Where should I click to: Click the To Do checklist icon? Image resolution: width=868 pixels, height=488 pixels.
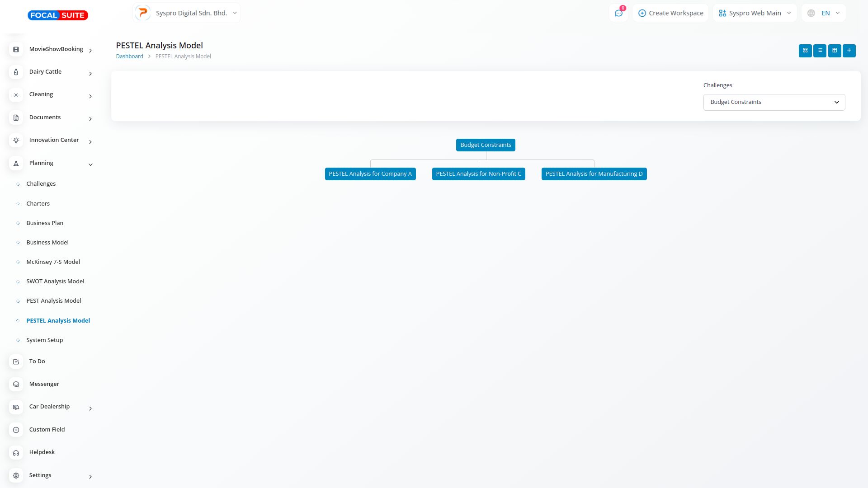16,361
